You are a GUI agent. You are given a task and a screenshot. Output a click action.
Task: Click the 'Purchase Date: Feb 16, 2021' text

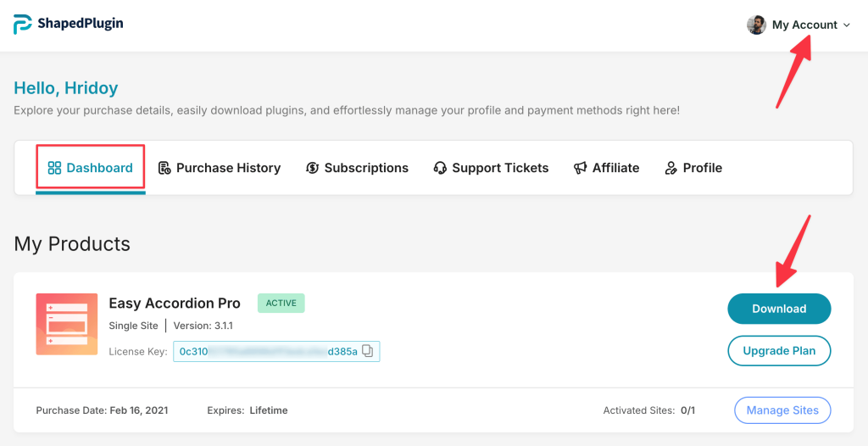[102, 410]
